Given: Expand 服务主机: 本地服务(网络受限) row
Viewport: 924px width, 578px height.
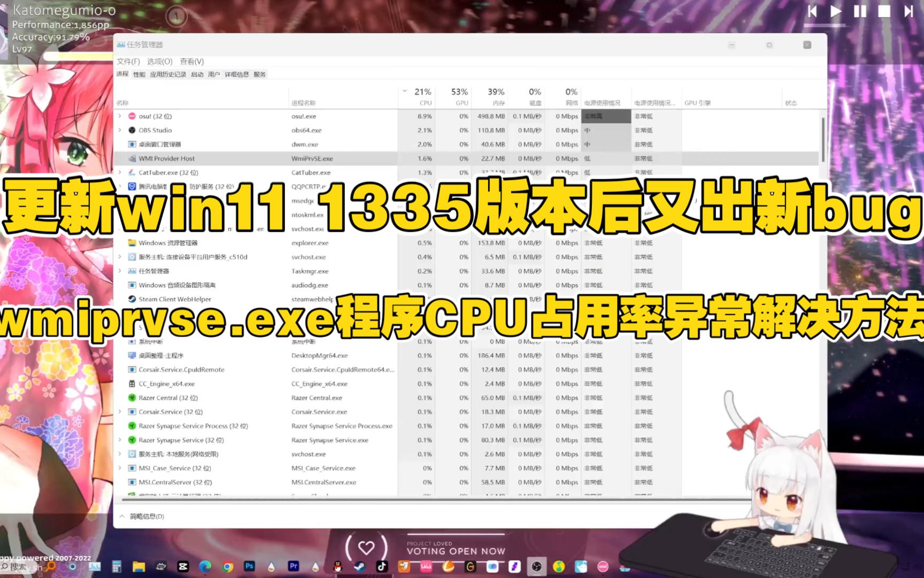Looking at the screenshot, I should (x=120, y=454).
